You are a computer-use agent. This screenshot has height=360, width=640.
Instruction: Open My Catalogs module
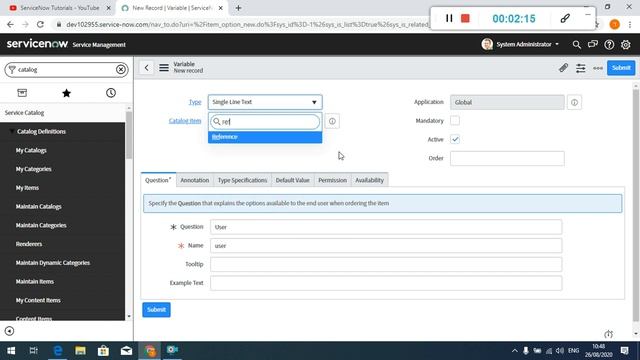click(31, 150)
